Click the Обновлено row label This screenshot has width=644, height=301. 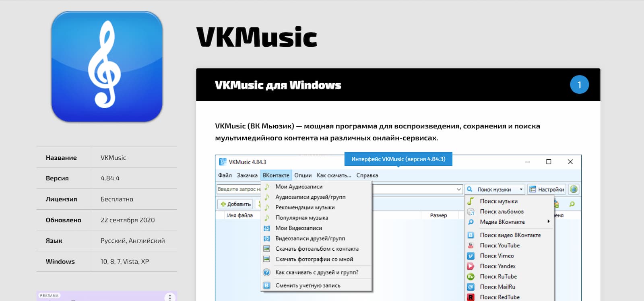click(x=64, y=220)
